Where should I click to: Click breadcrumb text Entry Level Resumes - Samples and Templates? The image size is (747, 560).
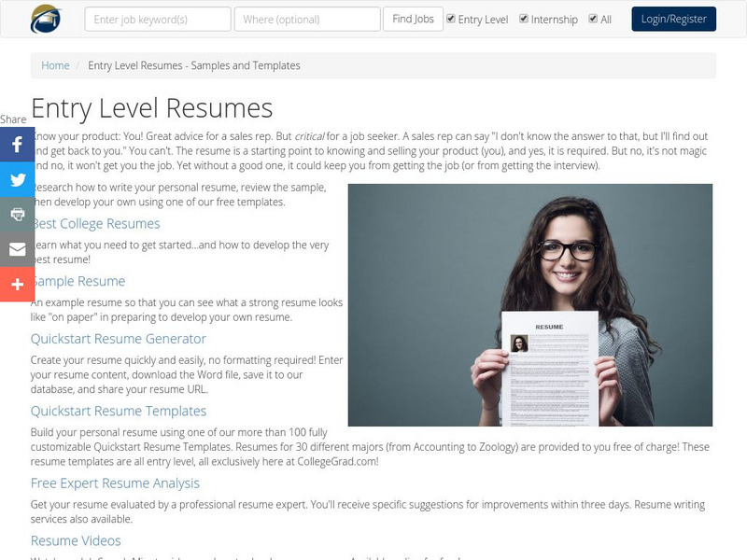(x=194, y=65)
